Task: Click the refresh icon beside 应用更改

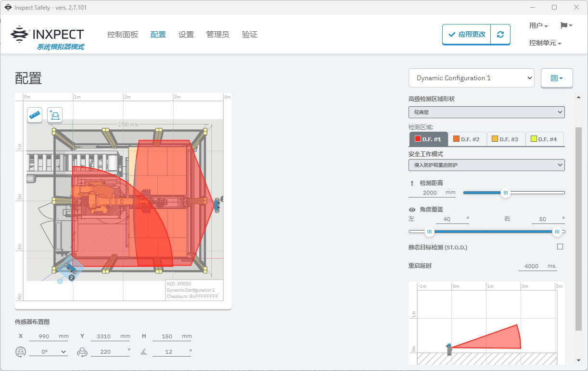Action: tap(500, 35)
